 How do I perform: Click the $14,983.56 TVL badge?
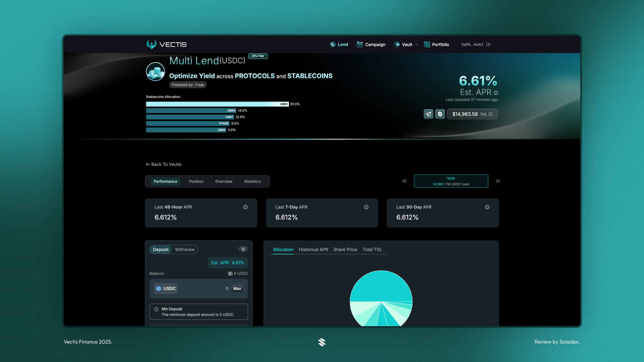(472, 114)
